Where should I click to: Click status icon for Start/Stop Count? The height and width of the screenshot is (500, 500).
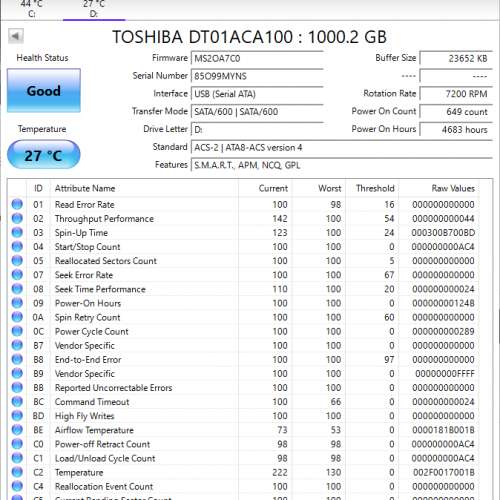point(17,247)
